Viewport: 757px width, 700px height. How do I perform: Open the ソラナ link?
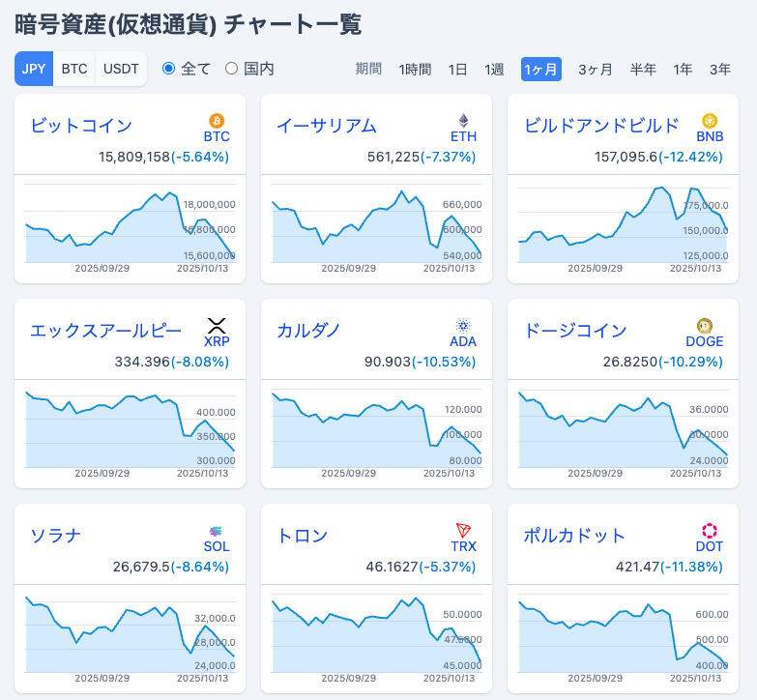pos(55,536)
